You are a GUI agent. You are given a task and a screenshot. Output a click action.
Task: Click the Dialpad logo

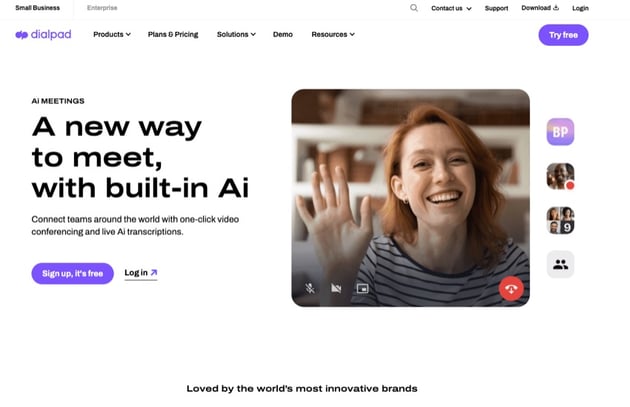43,35
